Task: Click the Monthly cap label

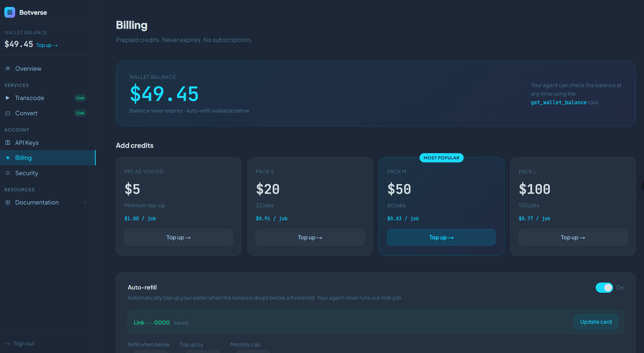Action: pos(245,344)
